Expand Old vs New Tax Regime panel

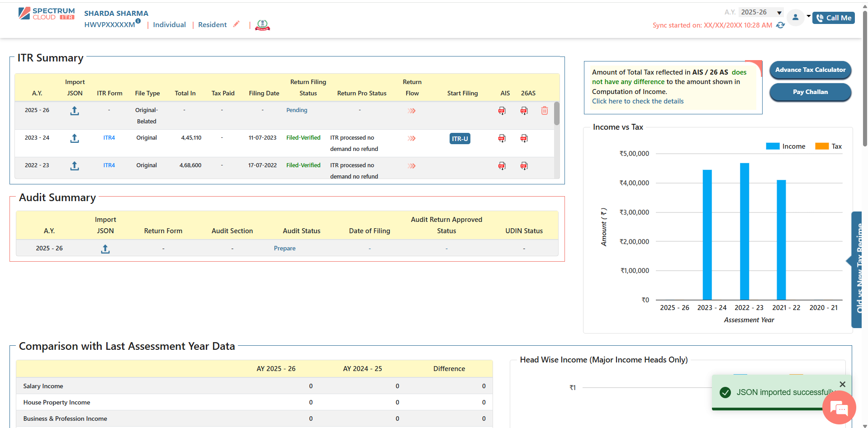tap(857, 269)
